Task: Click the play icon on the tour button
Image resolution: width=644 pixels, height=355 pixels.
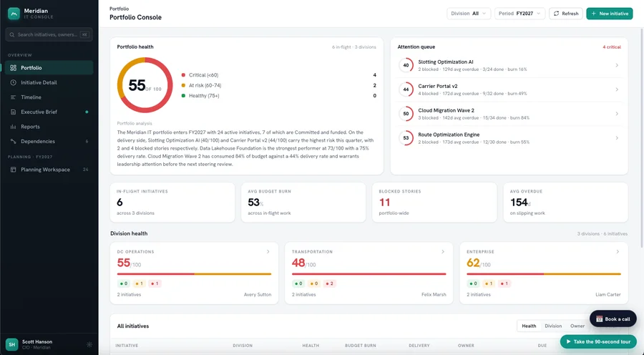Action: point(568,341)
